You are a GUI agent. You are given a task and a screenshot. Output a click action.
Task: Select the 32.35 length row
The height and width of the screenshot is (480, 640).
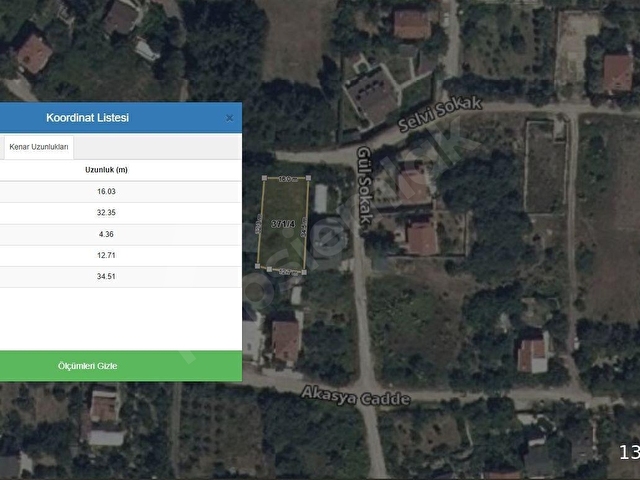pyautogui.click(x=121, y=213)
